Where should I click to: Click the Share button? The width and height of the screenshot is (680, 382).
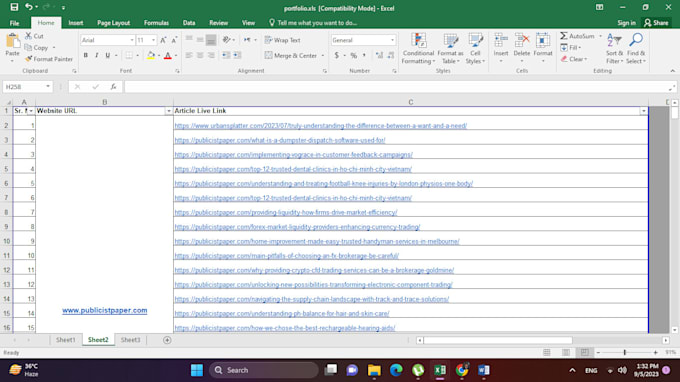656,23
